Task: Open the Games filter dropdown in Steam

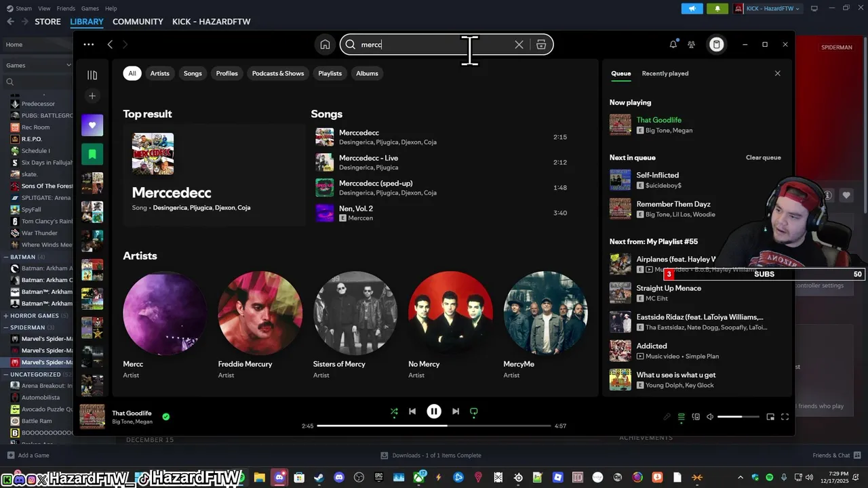Action: click(38, 65)
